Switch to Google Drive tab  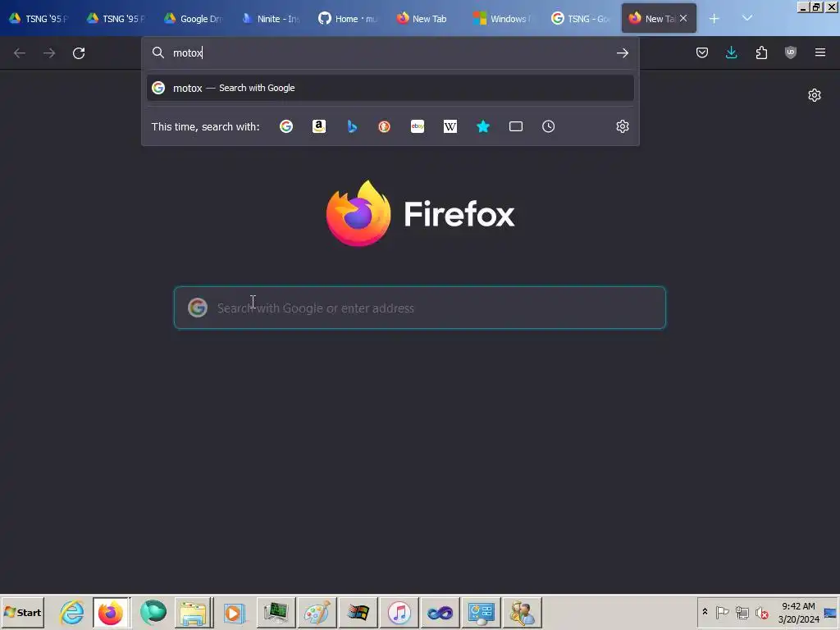193,19
